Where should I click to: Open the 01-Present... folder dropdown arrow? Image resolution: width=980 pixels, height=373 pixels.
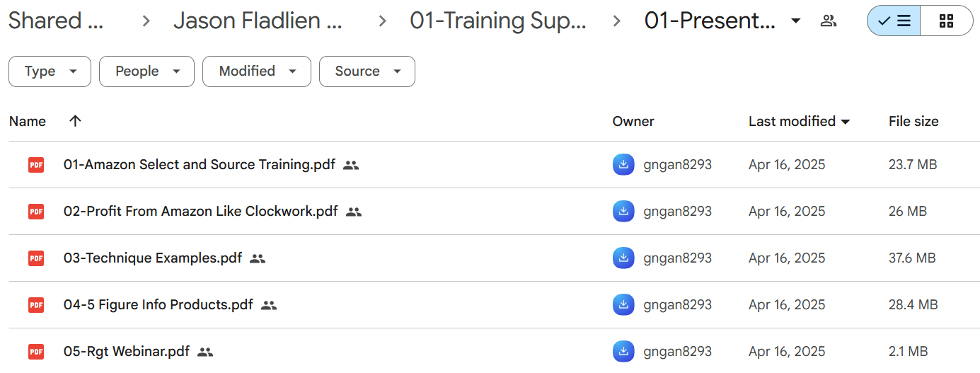pos(796,21)
